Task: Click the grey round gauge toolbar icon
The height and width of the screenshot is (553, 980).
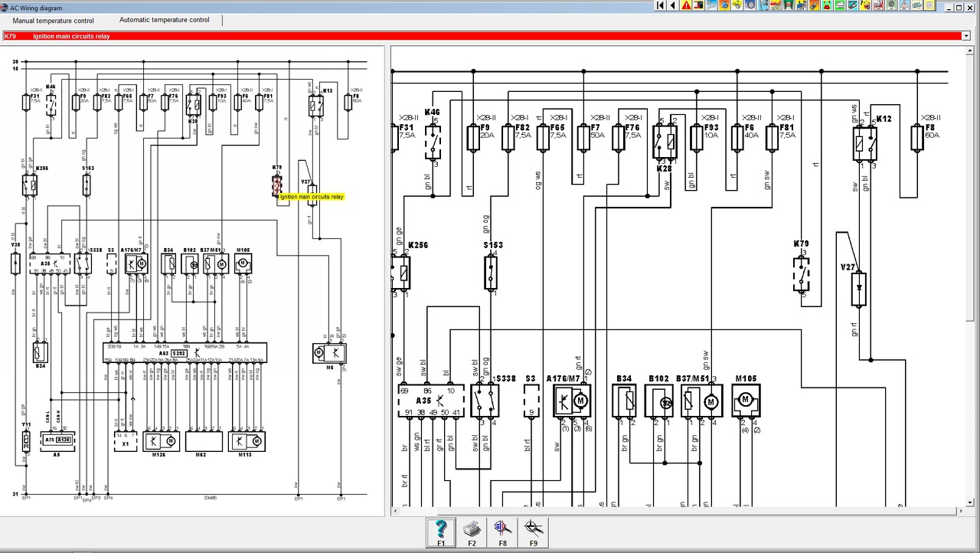Action: (x=891, y=5)
